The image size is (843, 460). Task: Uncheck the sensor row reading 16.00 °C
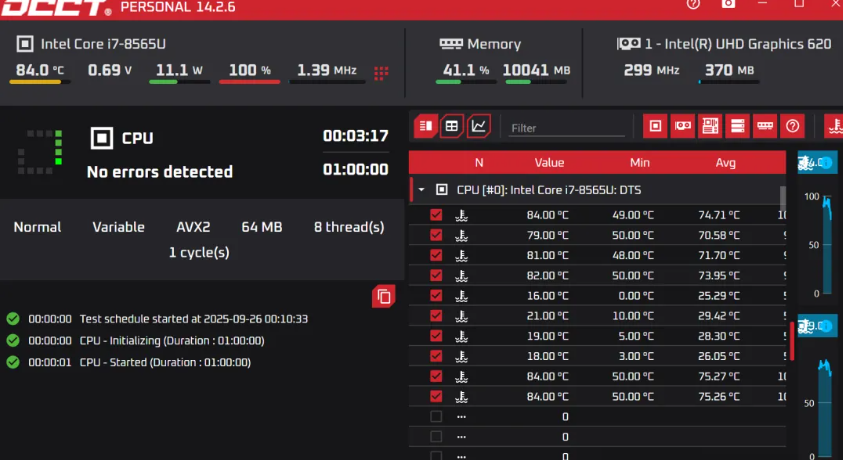click(436, 296)
